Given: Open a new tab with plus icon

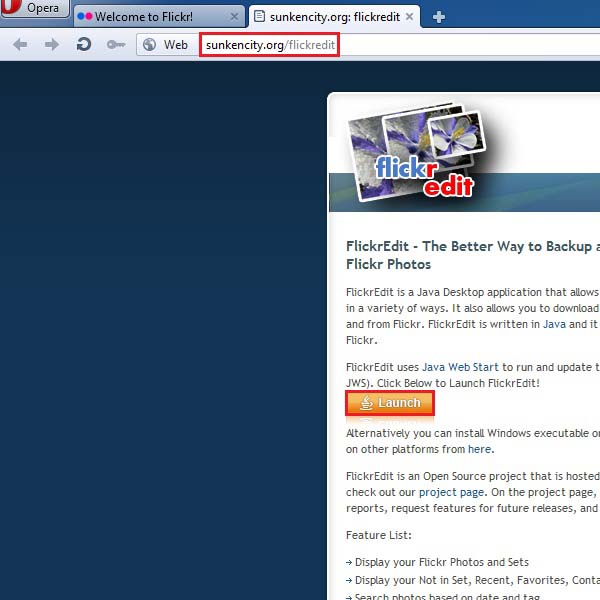Looking at the screenshot, I should click(439, 17).
